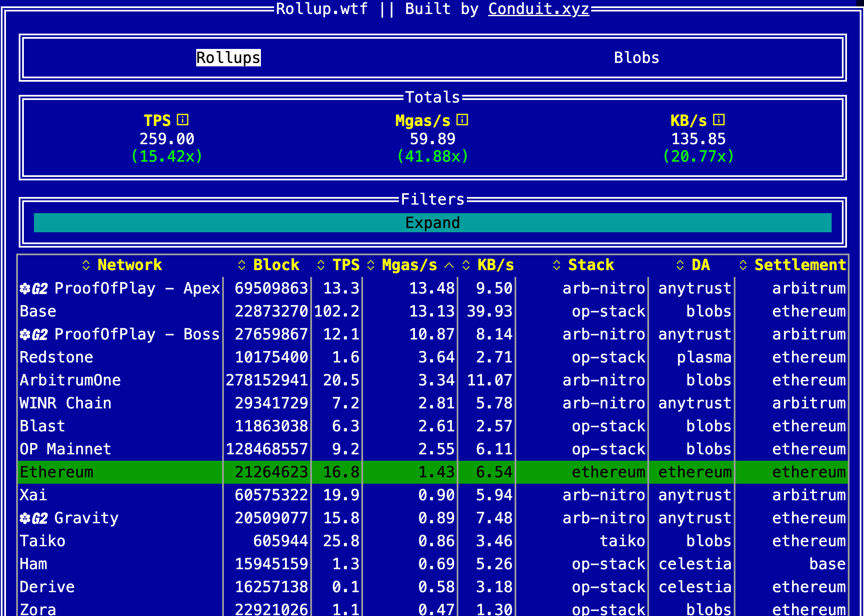The height and width of the screenshot is (616, 864).
Task: Select the highlighted Ethereum row name
Action: (x=56, y=472)
